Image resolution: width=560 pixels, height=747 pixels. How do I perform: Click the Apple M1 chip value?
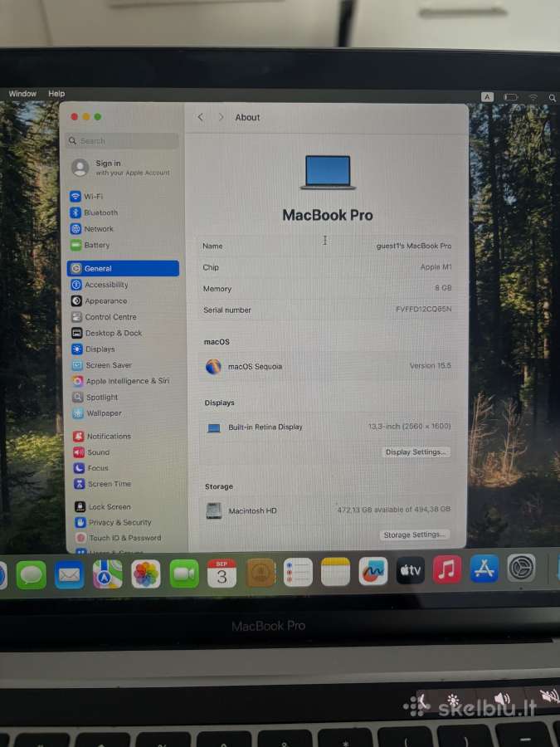pos(436,267)
